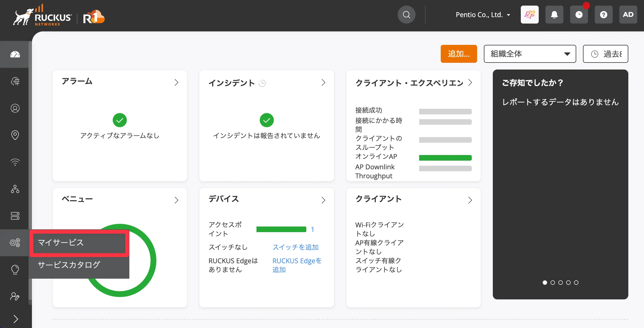Image resolution: width=644 pixels, height=328 pixels.
Task: Select the fourth carousel dot in ご存知でしたか
Action: (x=568, y=283)
